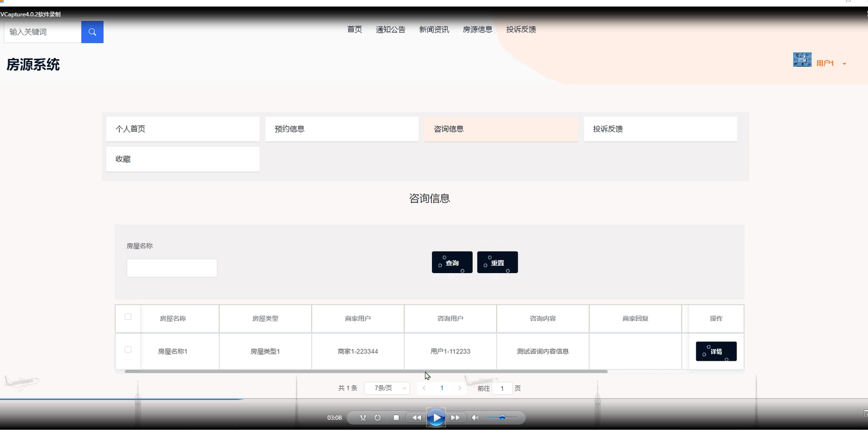The width and height of the screenshot is (868, 430).
Task: Tick the select-all checkbox in table header
Action: (128, 317)
